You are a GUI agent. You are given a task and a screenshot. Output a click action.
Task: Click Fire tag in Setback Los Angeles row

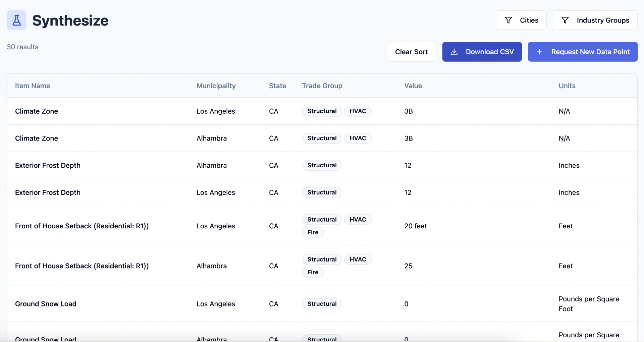click(313, 232)
